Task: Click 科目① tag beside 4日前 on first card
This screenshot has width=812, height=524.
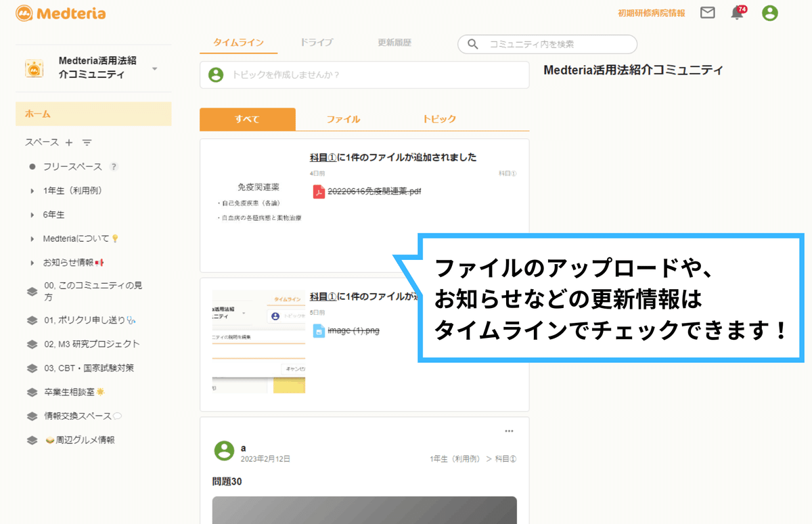Action: click(x=507, y=174)
